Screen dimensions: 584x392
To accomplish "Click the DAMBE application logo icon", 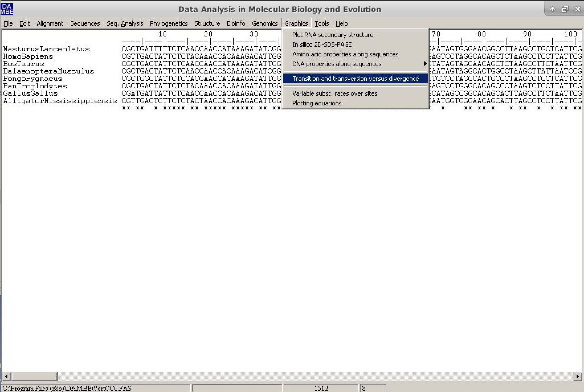I will tap(7, 9).
